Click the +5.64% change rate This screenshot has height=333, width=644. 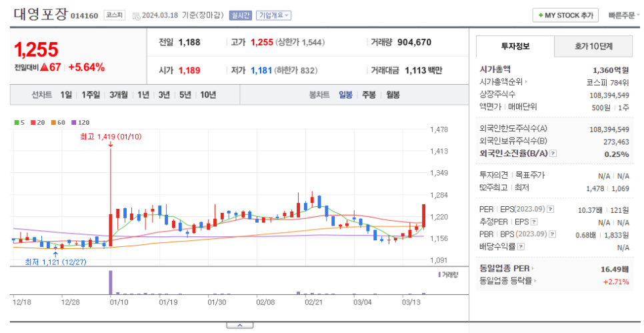coord(86,67)
